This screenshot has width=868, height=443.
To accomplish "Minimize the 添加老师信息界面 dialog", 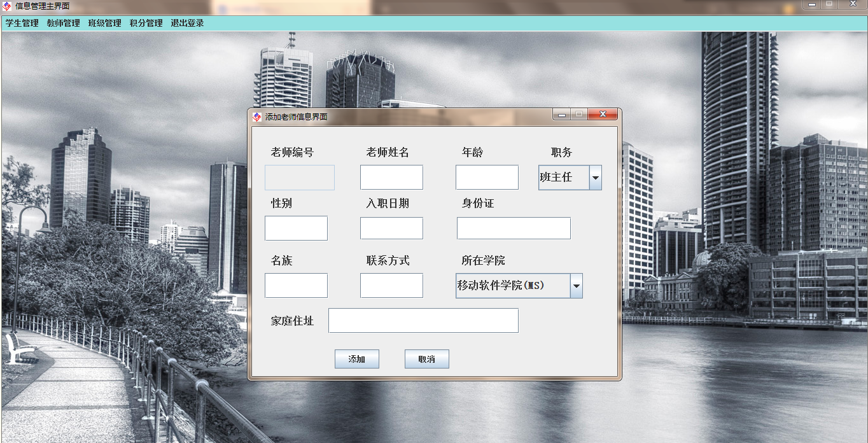I will (x=561, y=115).
